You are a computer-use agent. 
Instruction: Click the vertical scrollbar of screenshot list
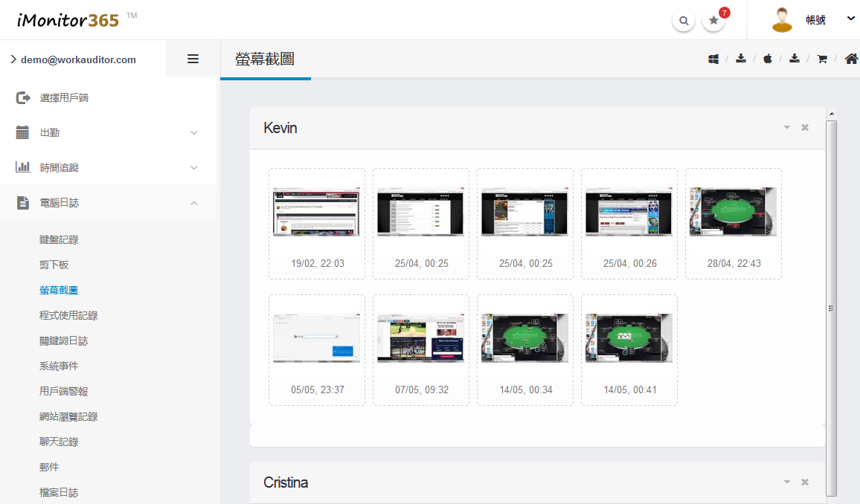(832, 308)
